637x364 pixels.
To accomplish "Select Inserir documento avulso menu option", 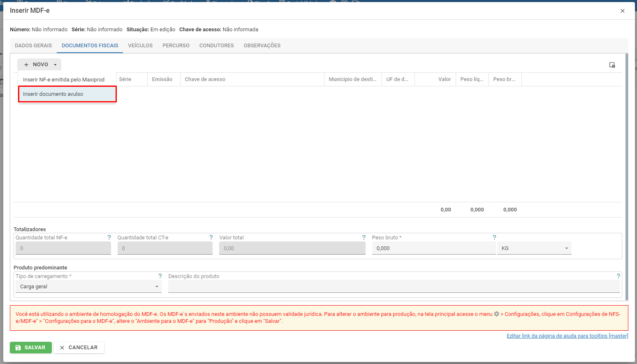I will click(x=67, y=94).
